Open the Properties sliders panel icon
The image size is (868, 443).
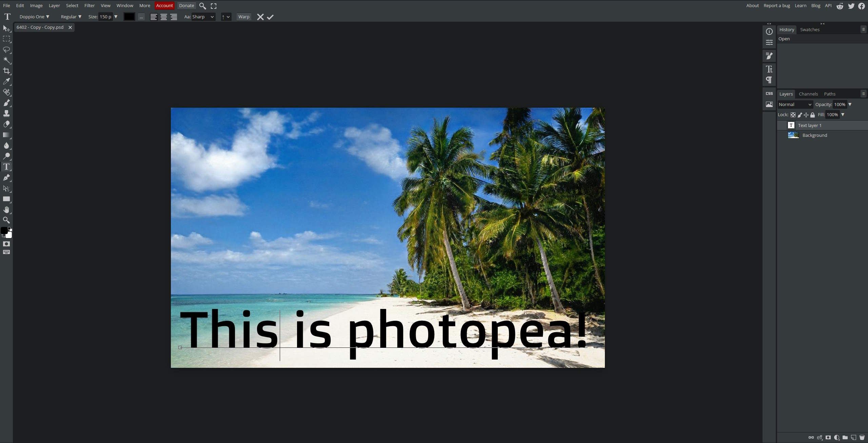[x=769, y=42]
